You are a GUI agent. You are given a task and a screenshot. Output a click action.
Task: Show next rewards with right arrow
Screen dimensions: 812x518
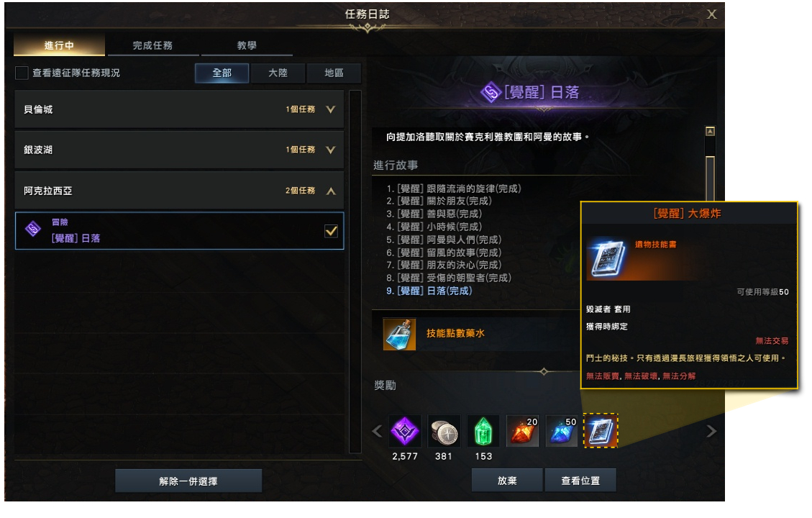pyautogui.click(x=711, y=431)
